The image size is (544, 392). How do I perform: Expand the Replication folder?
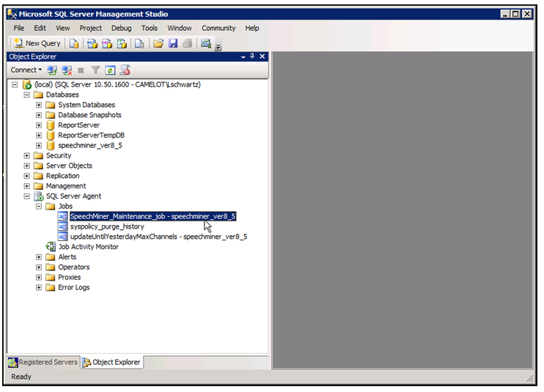click(x=26, y=176)
